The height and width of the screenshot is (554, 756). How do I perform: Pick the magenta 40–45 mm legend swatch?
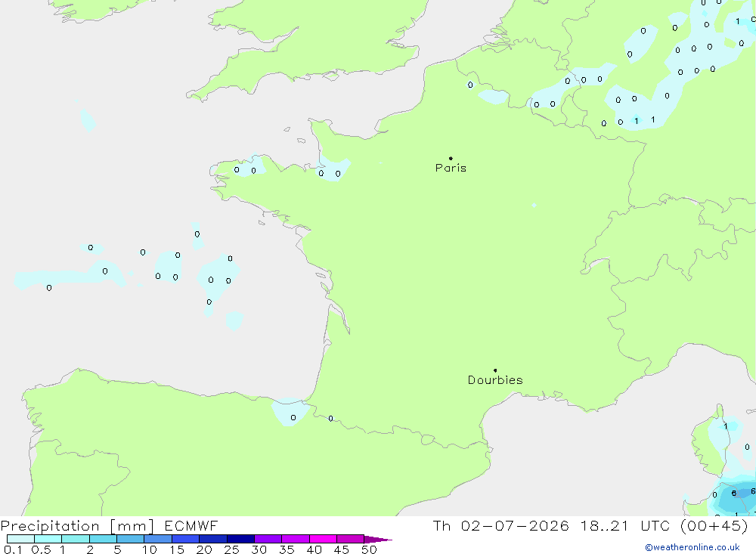pos(323,539)
